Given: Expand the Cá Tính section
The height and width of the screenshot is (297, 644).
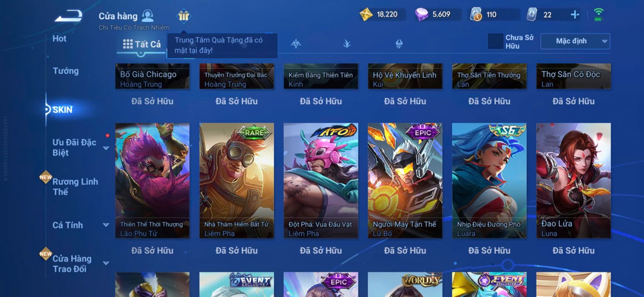Looking at the screenshot, I should coord(106,225).
